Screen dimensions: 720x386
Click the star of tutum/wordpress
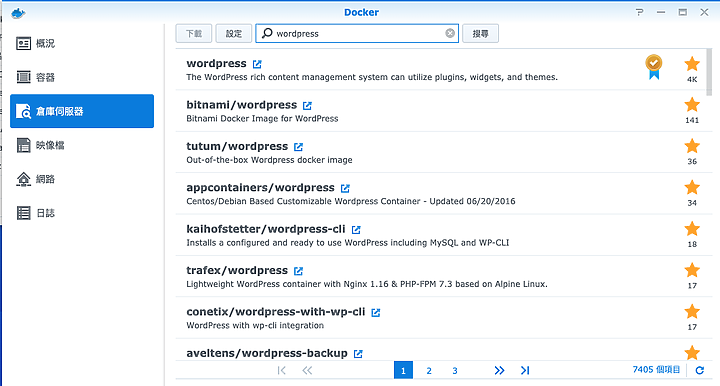click(692, 146)
